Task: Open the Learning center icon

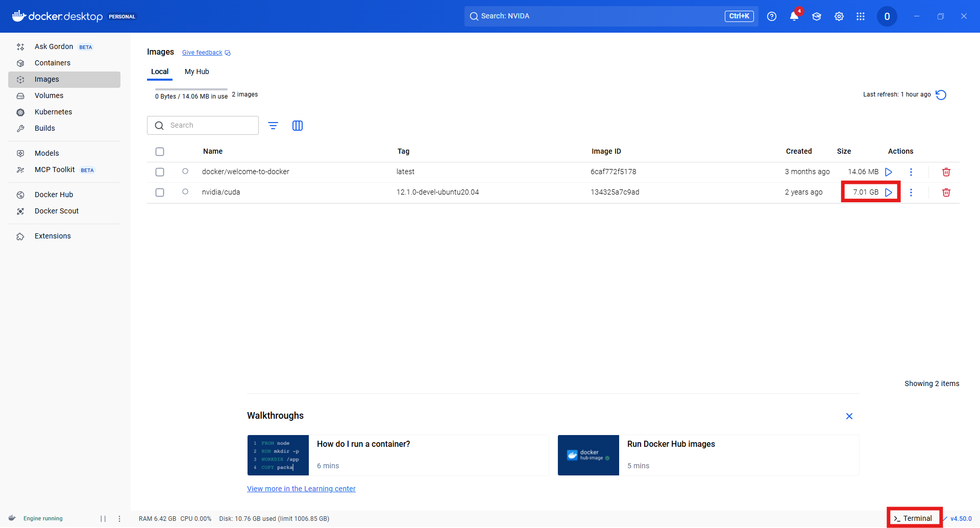Action: point(817,16)
